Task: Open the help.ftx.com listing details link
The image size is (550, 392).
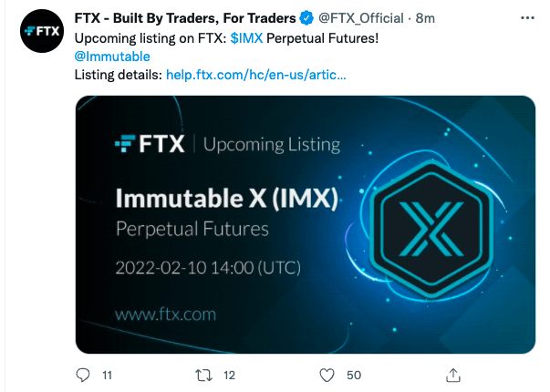Action: pos(255,74)
